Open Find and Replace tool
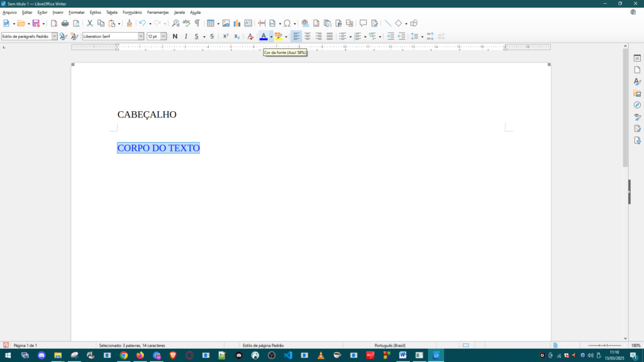Screen dimensions: 644x362 (x=175, y=23)
